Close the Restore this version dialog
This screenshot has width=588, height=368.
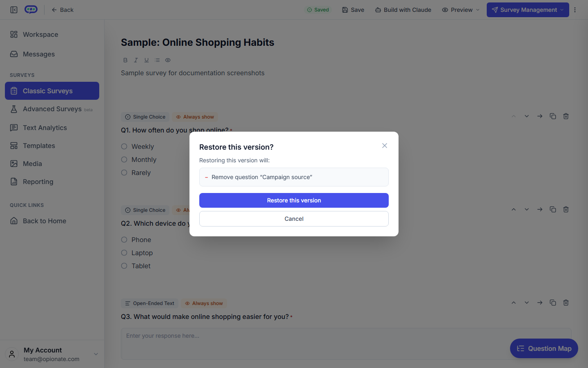pos(385,146)
